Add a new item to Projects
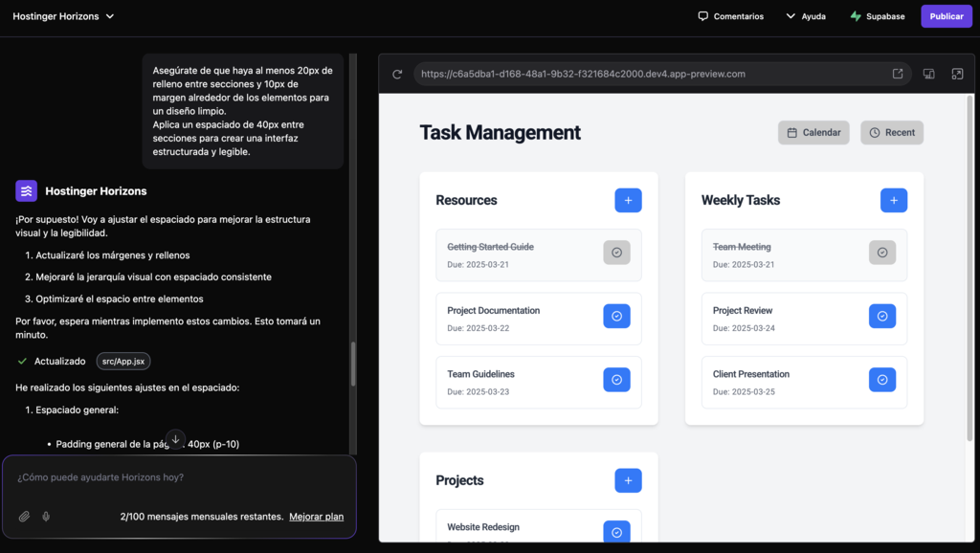 tap(628, 480)
